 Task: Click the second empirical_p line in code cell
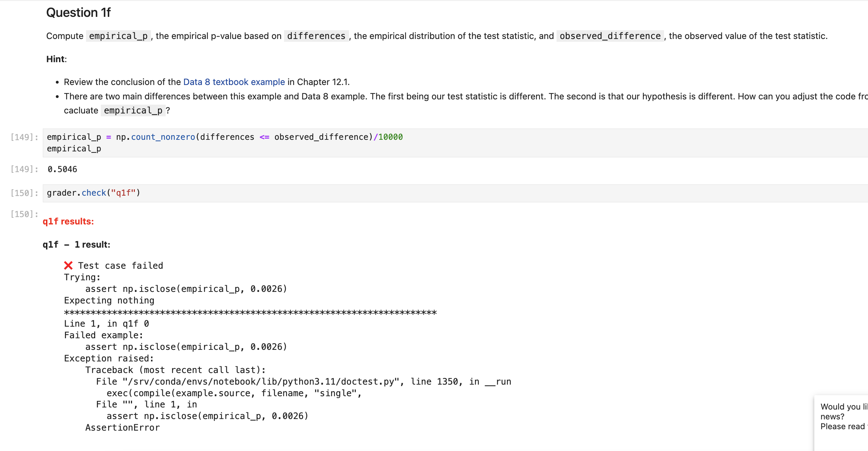(74, 149)
